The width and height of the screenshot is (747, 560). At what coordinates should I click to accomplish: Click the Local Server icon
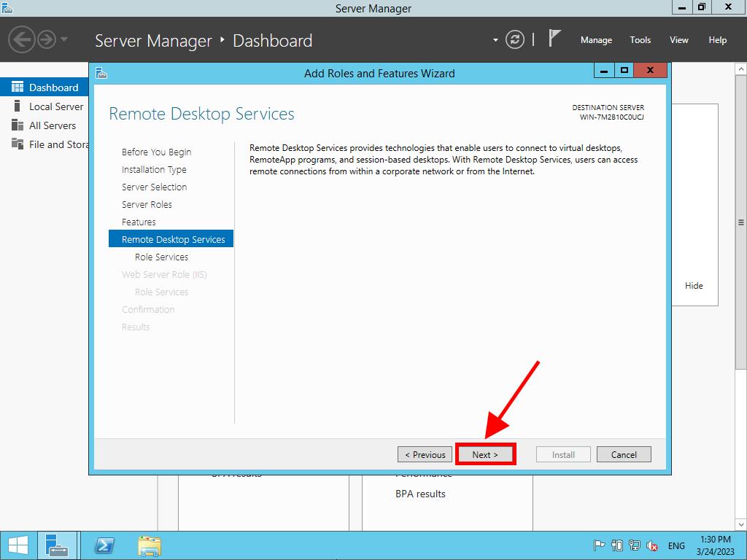point(18,106)
